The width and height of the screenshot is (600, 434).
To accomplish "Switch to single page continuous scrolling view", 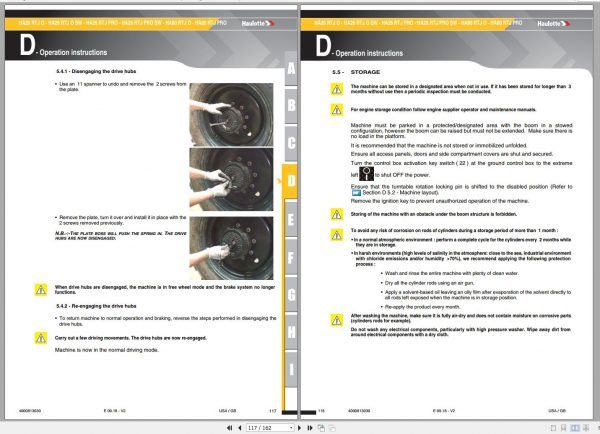I will tap(564, 428).
